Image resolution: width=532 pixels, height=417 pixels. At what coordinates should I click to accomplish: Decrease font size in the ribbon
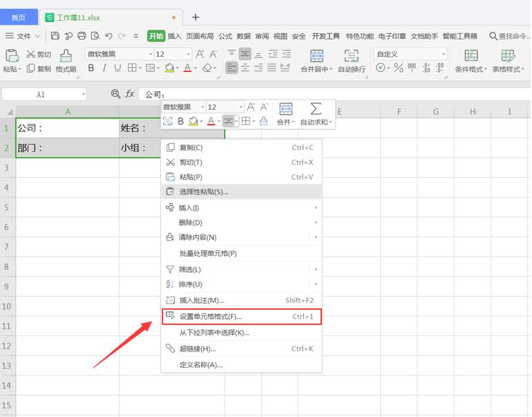213,54
